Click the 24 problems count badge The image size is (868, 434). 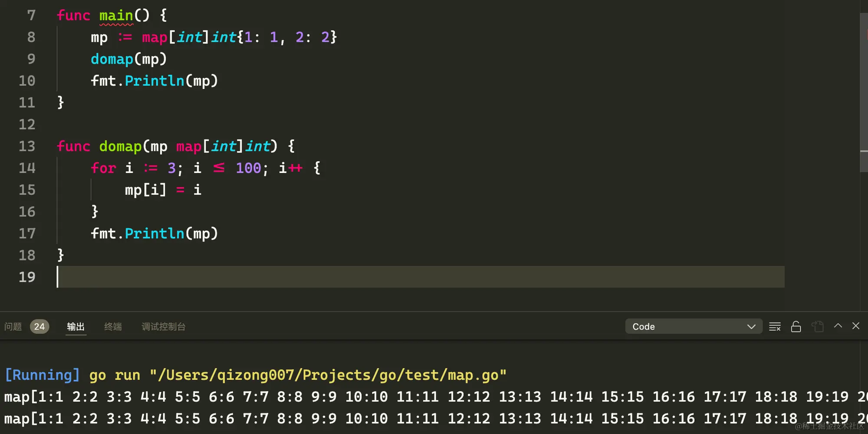39,326
